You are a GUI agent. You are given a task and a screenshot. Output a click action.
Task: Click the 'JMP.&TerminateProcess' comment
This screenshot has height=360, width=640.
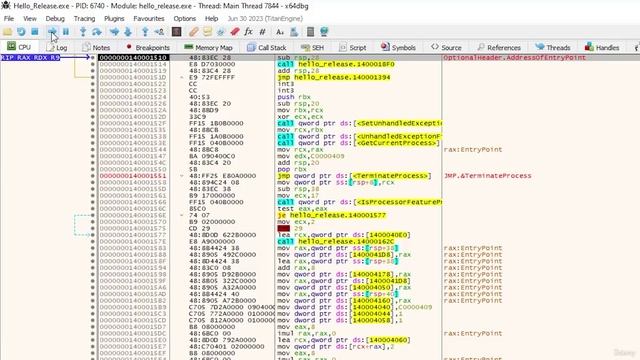(488, 176)
